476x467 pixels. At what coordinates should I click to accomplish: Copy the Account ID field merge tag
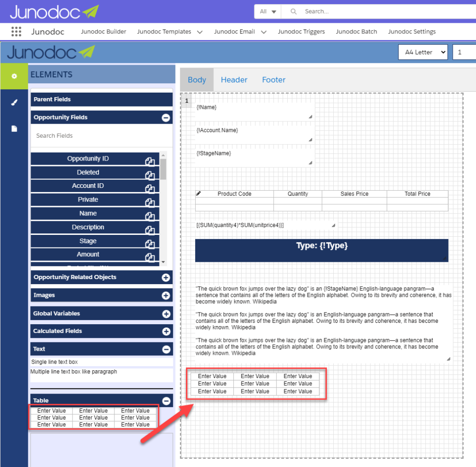tap(150, 188)
